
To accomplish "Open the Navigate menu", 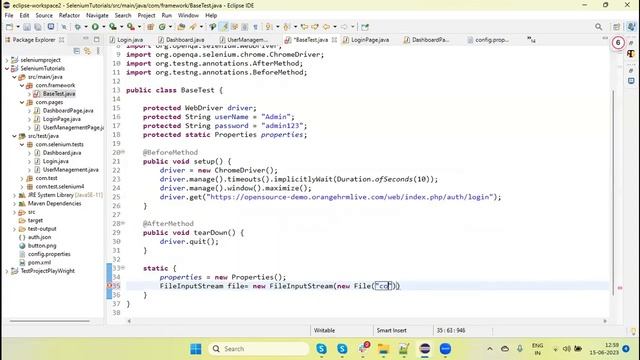I will click(x=97, y=16).
